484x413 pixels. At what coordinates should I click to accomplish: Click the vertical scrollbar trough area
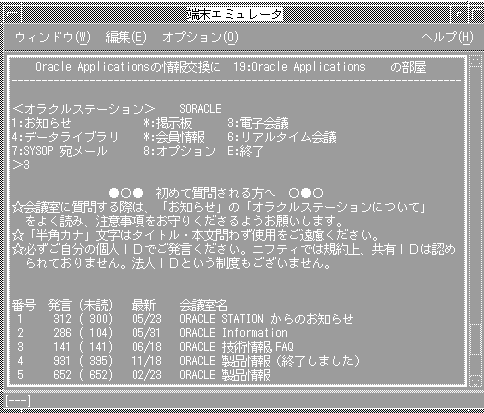475,193
